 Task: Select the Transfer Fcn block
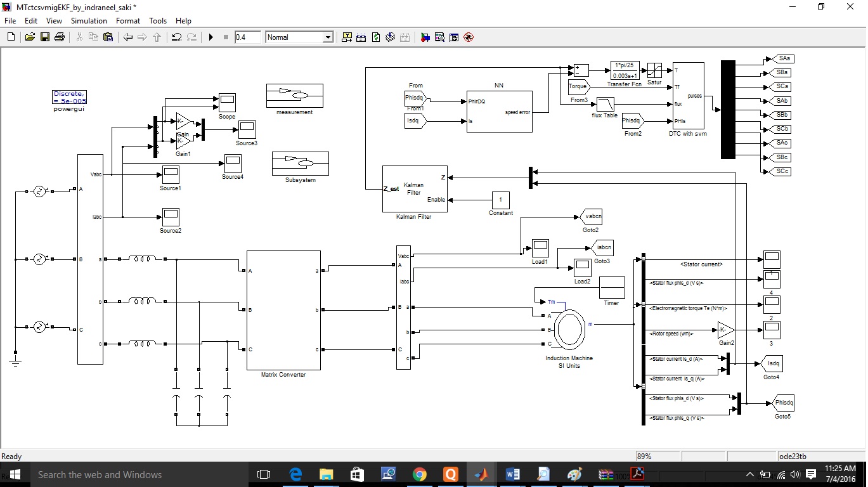[x=625, y=70]
